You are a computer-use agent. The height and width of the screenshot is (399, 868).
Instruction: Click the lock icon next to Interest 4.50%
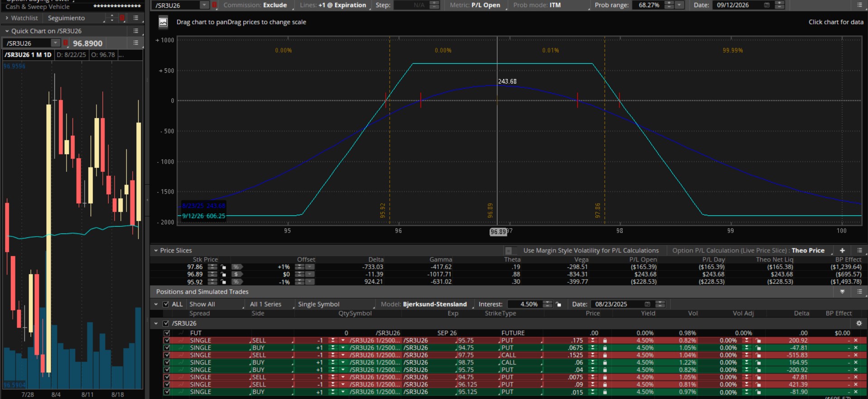[x=559, y=304]
